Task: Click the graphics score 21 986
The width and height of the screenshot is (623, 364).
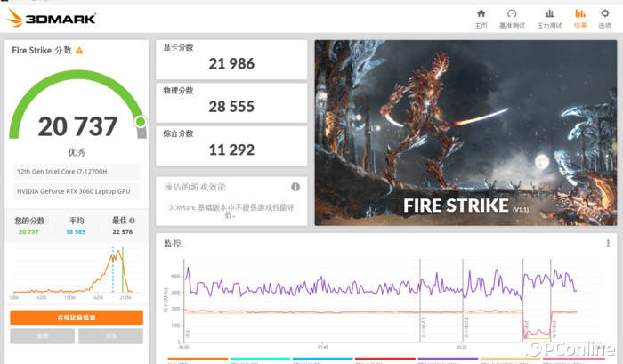Action: coord(231,63)
